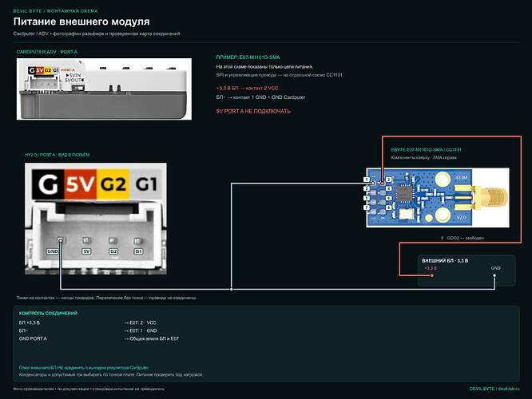Click the GND terminal dot on the external PSU
532x399 pixels.
coord(494,275)
